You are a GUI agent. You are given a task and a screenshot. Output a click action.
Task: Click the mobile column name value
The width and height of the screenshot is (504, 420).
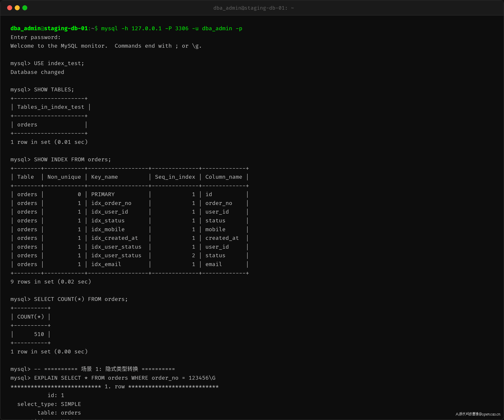[x=215, y=230]
